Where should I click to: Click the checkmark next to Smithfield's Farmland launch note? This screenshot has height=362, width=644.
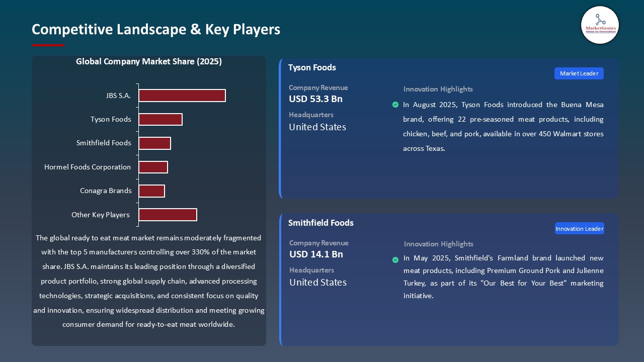(x=395, y=260)
